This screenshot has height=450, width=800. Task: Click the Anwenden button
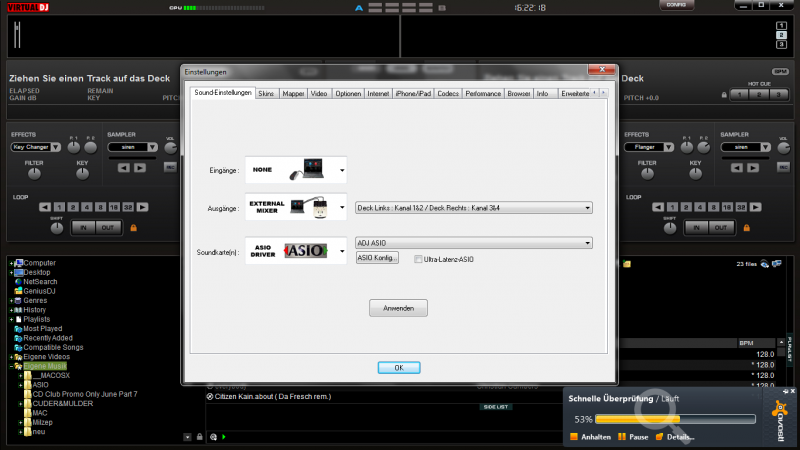[398, 308]
